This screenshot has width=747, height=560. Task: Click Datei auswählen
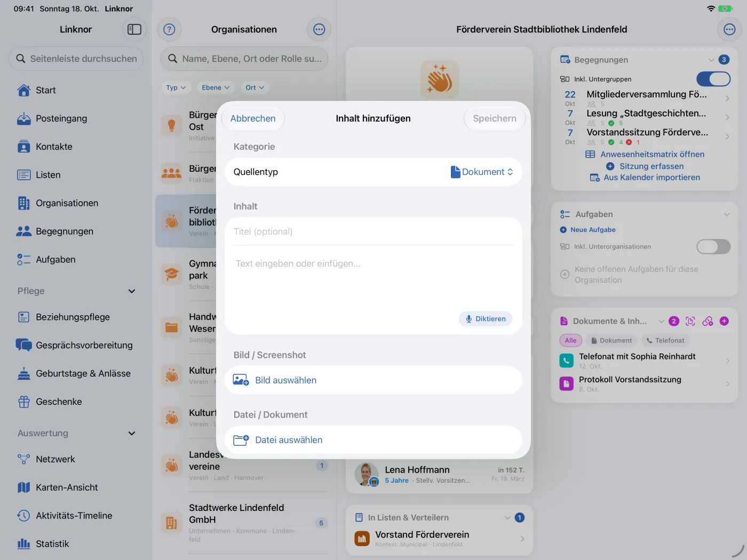pos(373,440)
